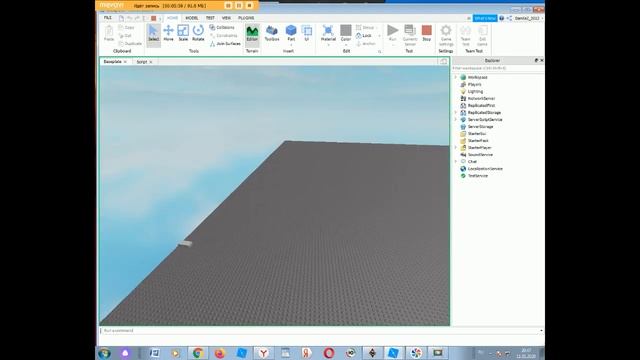This screenshot has width=640, height=360.
Task: Activate the Move tool
Action: [168, 33]
